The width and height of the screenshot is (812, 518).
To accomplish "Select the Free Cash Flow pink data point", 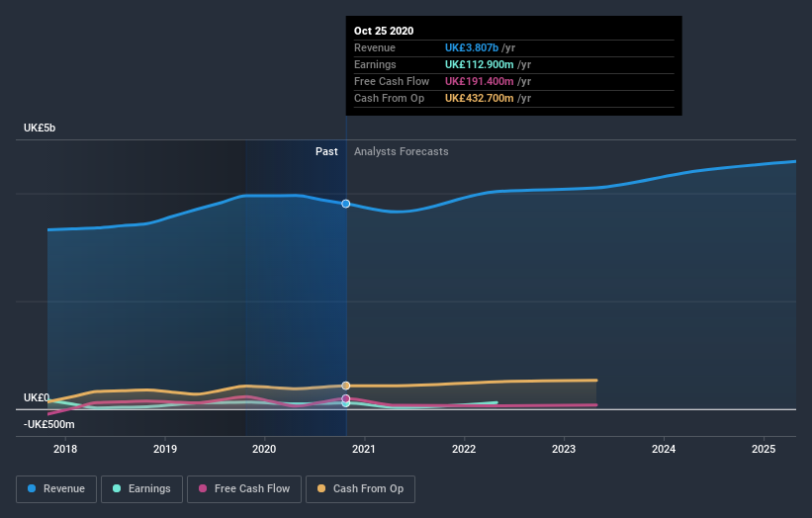I will [346, 398].
